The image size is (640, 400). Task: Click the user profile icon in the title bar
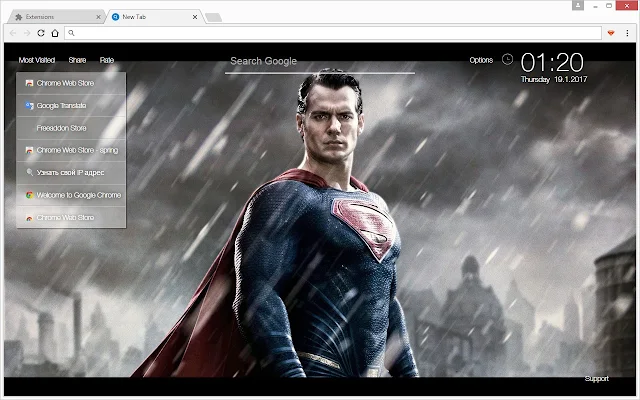pos(578,5)
